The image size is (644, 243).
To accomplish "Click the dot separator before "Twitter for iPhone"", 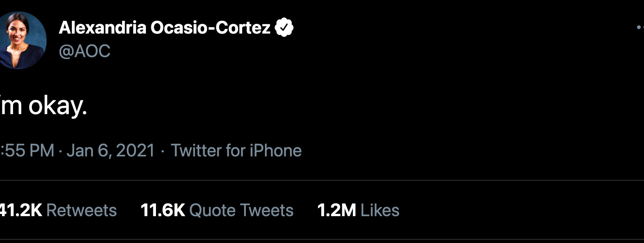I will (163, 151).
